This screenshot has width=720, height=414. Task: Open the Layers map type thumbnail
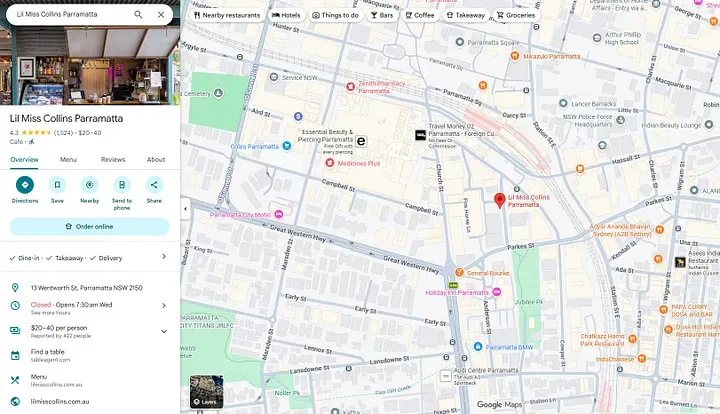pos(207,392)
